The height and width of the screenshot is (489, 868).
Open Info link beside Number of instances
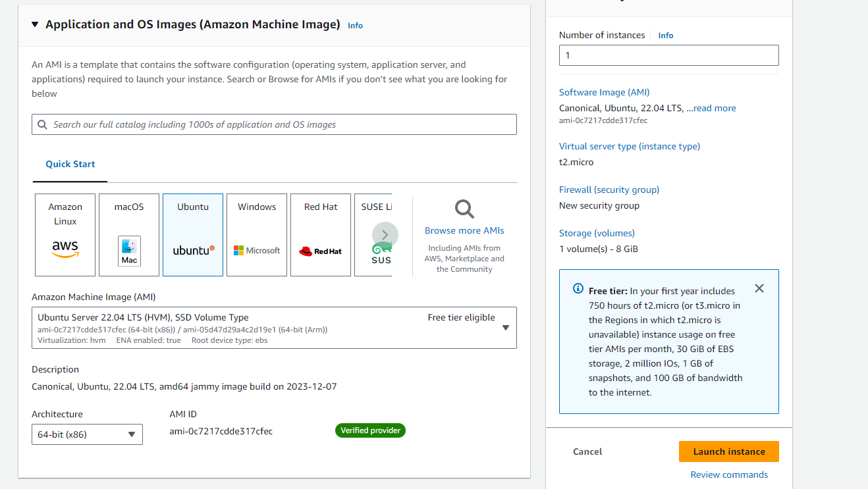point(666,36)
